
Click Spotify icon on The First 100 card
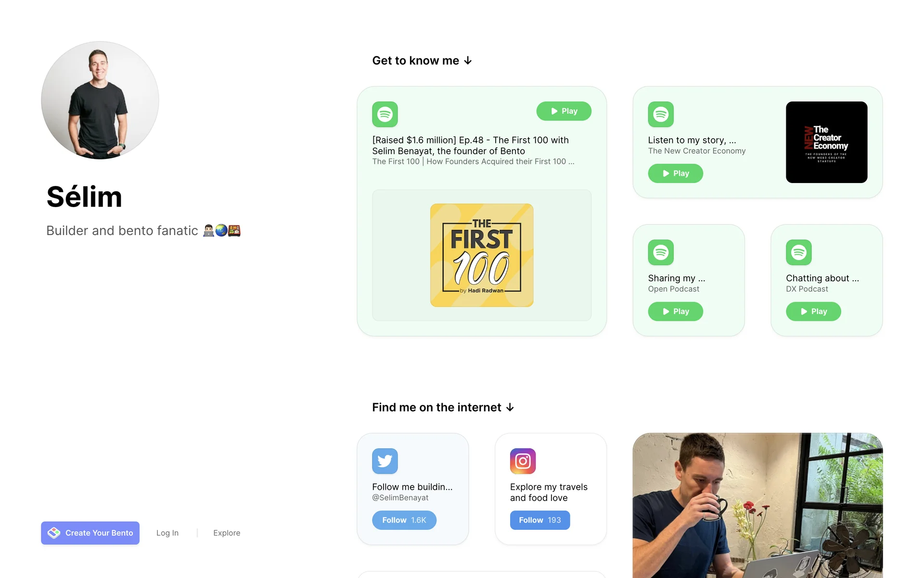(x=385, y=114)
